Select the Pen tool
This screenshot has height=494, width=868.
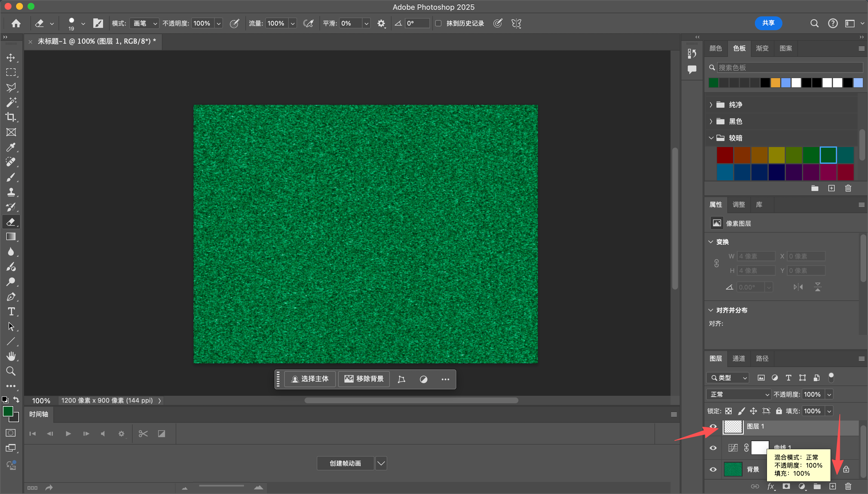11,296
